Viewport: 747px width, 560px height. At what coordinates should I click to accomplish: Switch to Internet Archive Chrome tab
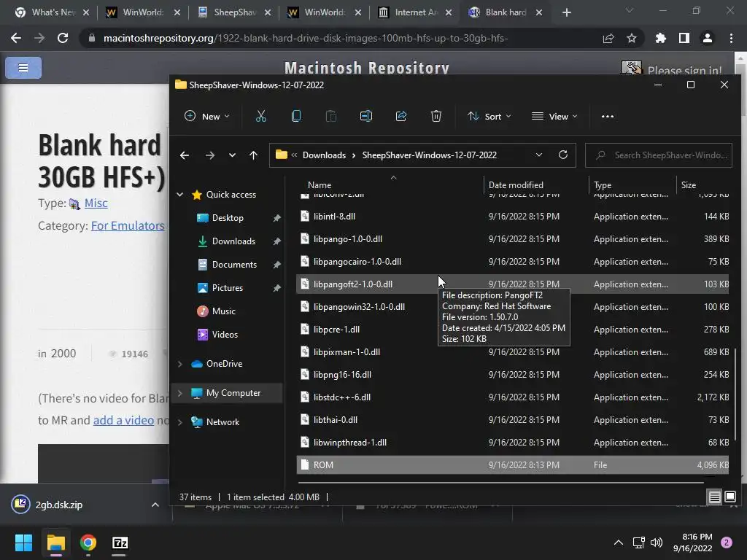(415, 12)
